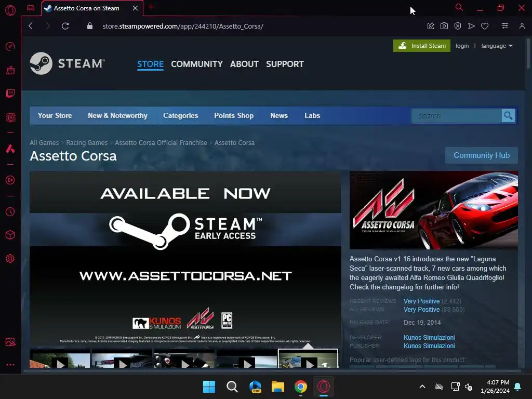Click all reviews Very Positive link
The height and width of the screenshot is (399, 532).
(421, 310)
